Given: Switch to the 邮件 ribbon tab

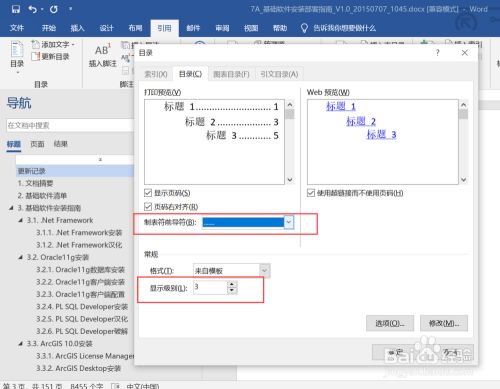Looking at the screenshot, I should coord(193,28).
